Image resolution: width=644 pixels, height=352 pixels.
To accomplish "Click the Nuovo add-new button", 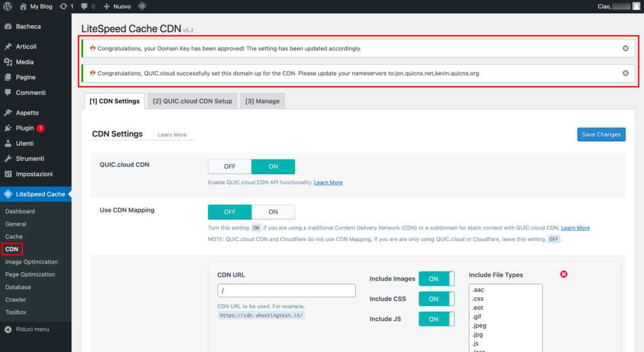I will pyautogui.click(x=117, y=6).
